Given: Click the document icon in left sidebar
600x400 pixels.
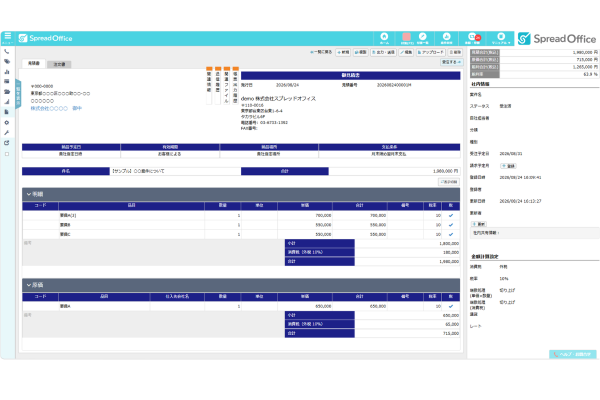Looking at the screenshot, I should tap(7, 112).
